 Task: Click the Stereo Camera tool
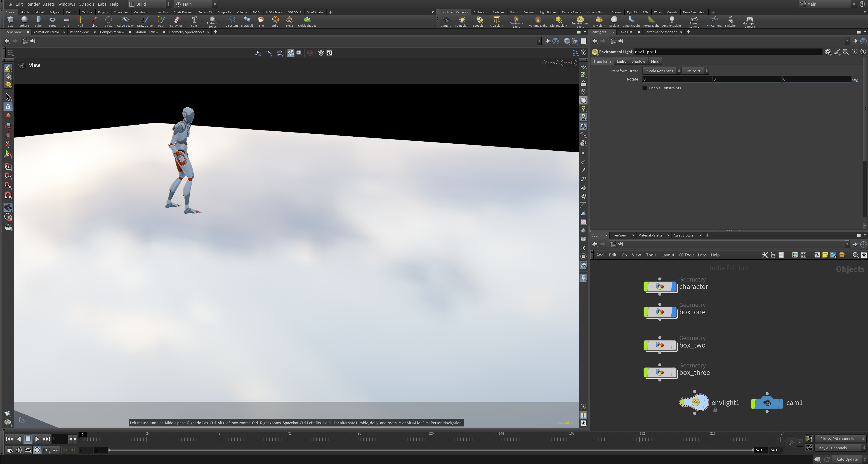pyautogui.click(x=694, y=22)
